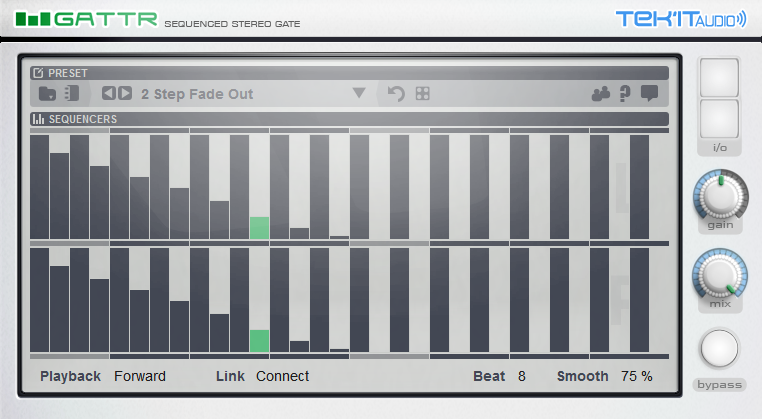The height and width of the screenshot is (419, 762).
Task: Open the credits people icon
Action: click(601, 93)
